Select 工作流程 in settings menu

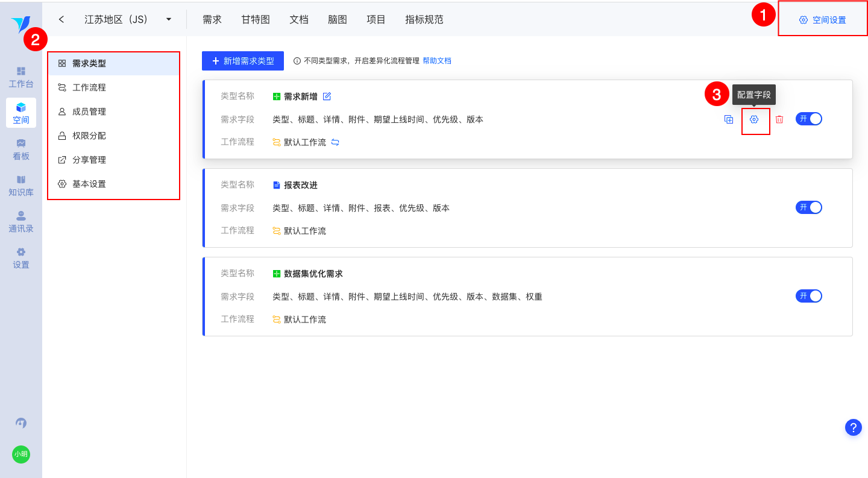(89, 87)
